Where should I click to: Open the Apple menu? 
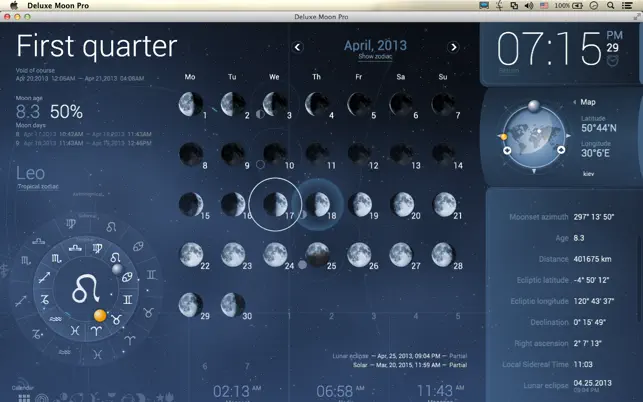[x=14, y=5]
